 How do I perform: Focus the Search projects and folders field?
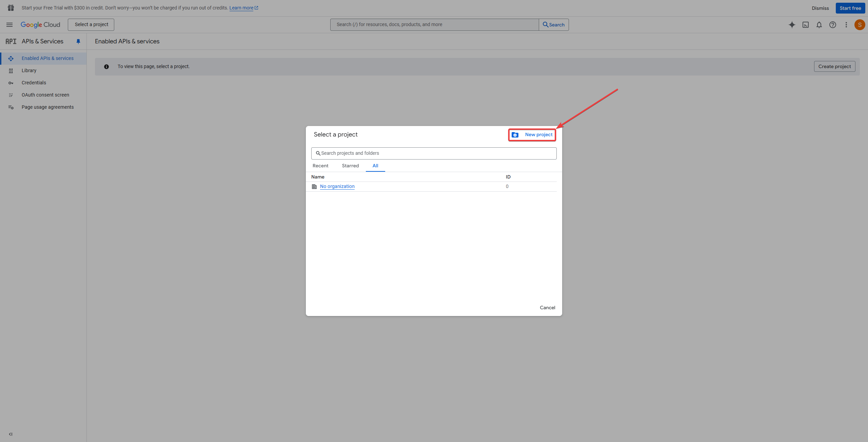click(x=434, y=153)
